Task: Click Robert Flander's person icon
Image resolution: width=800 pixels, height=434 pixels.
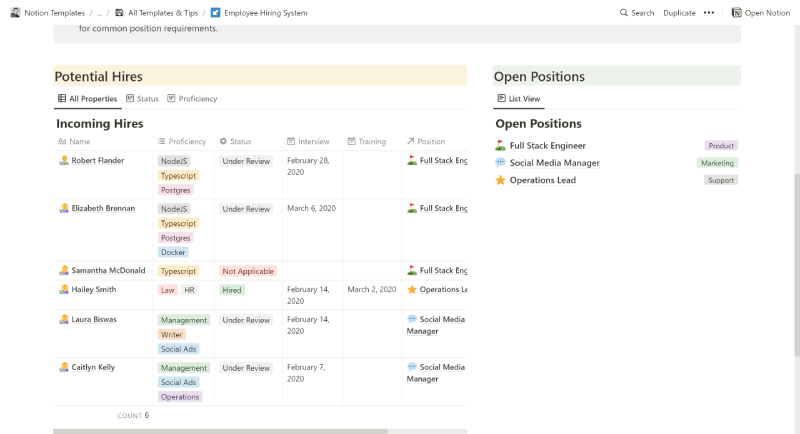Action: tap(64, 160)
